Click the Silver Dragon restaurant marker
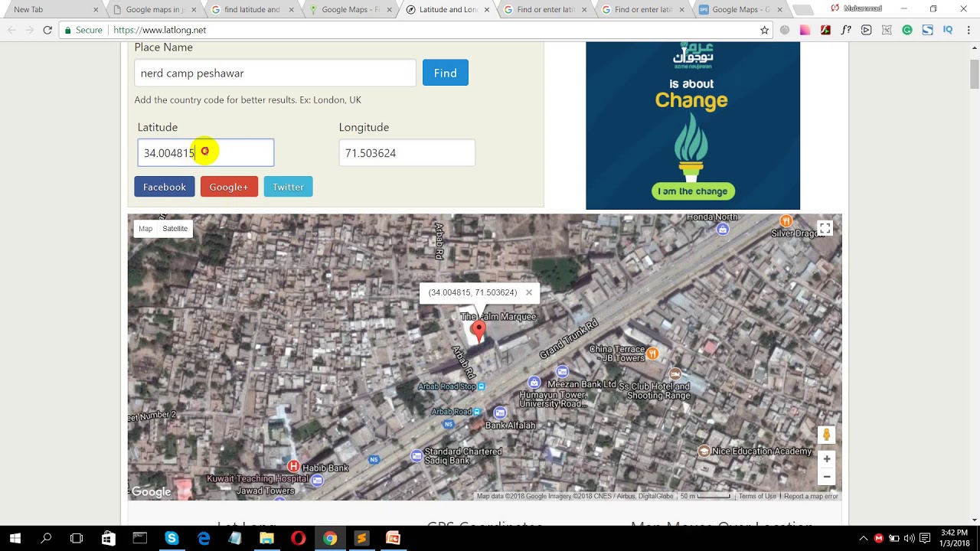980x551 pixels. point(786,221)
